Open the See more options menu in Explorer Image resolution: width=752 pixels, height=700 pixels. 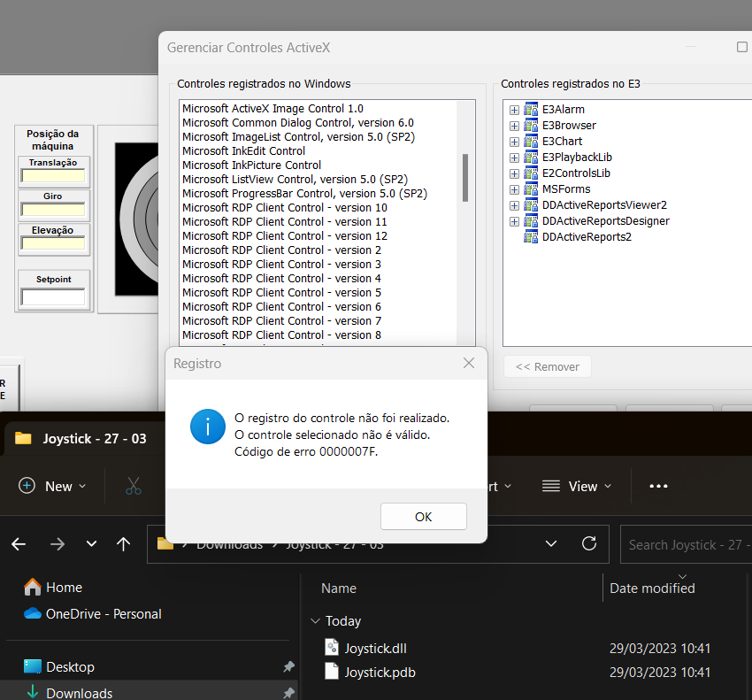[658, 486]
